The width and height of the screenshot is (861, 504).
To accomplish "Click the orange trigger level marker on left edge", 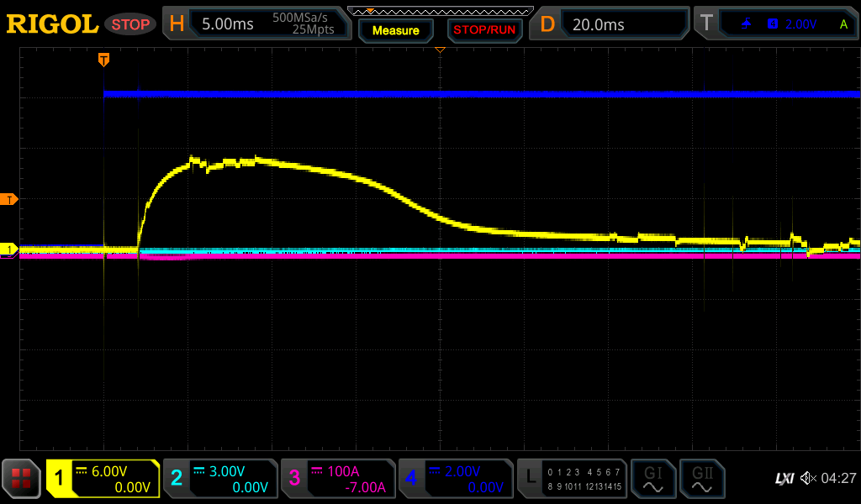I will [x=10, y=199].
